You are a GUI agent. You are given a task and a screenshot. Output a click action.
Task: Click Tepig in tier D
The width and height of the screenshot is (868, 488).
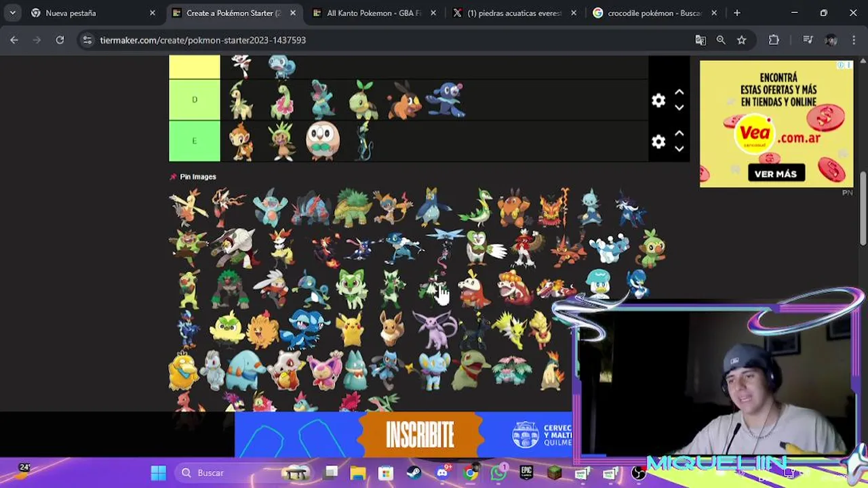coord(405,100)
